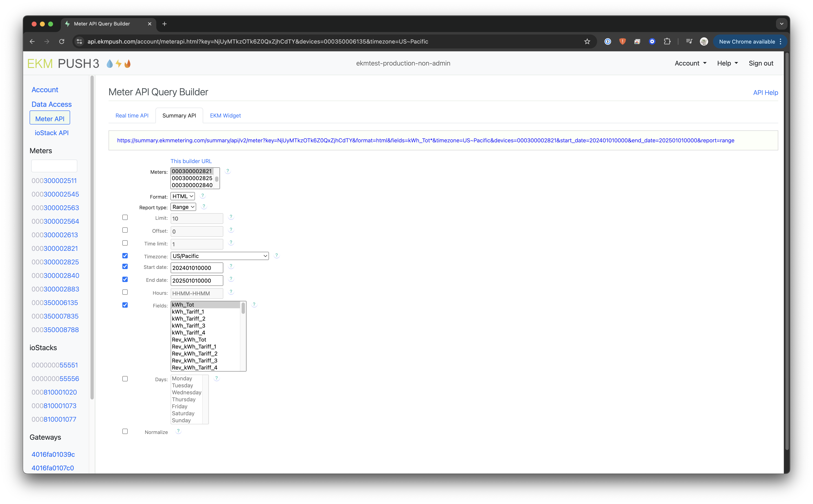Bookmark this page with the star icon
This screenshot has width=813, height=504.
pos(587,42)
